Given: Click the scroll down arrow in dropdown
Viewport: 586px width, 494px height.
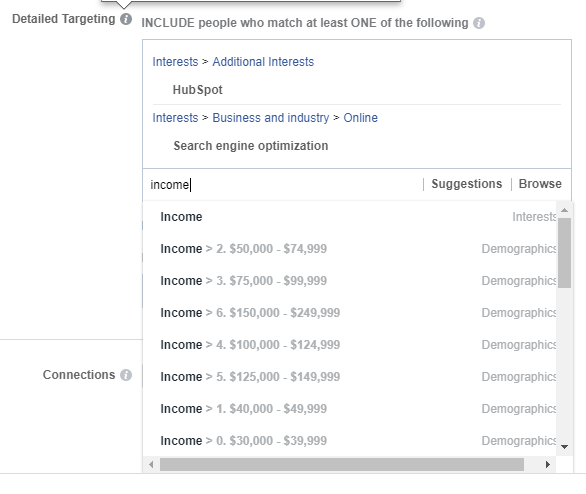Looking at the screenshot, I should click(564, 447).
